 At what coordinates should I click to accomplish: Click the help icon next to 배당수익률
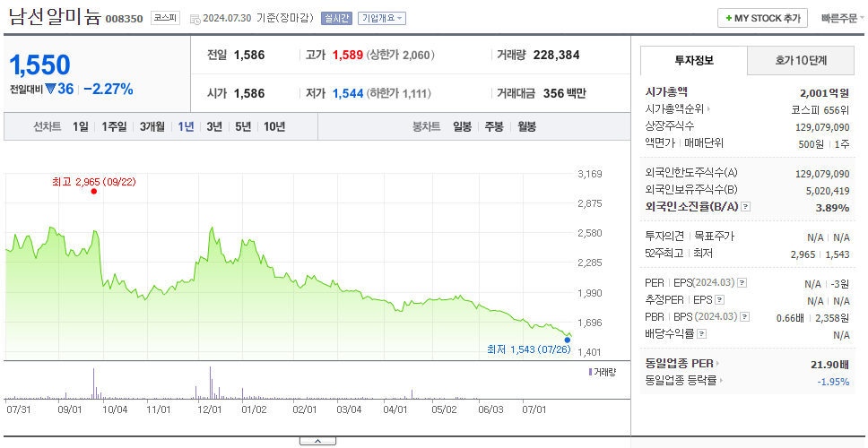coord(702,334)
